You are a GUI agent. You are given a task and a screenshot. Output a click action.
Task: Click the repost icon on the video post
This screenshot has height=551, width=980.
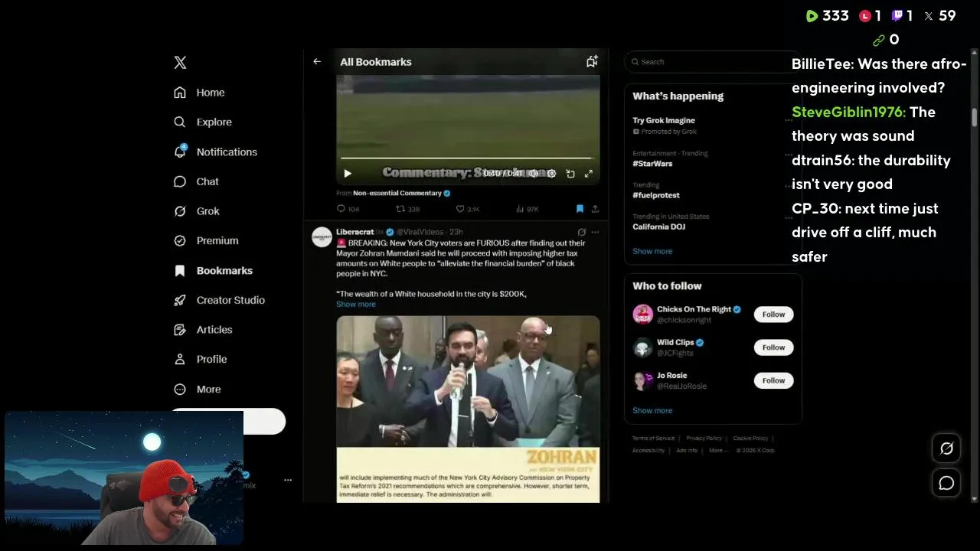[x=400, y=209]
